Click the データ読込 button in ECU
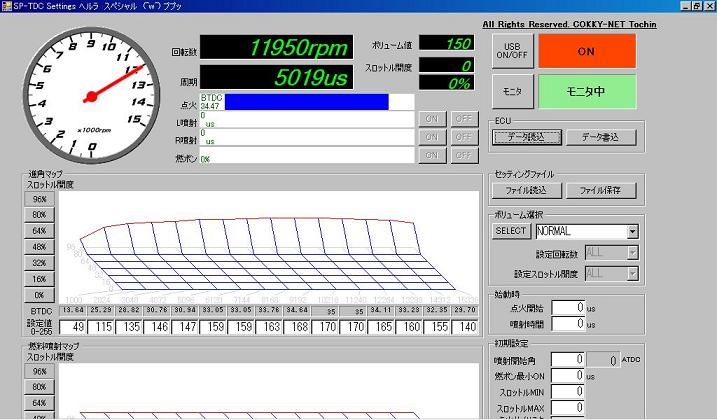717x420 pixels. click(527, 137)
